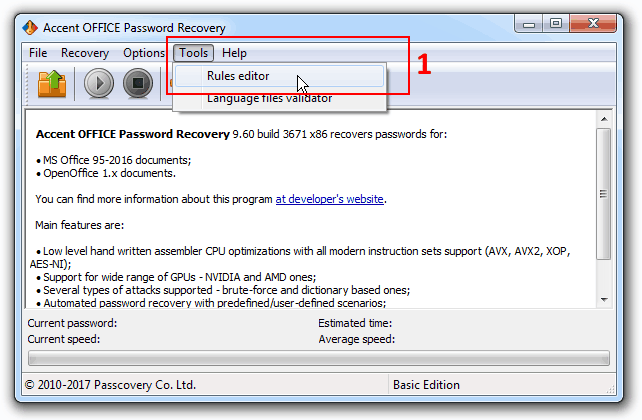Click the Open file folder icon
The width and height of the screenshot is (642, 420).
point(52,84)
